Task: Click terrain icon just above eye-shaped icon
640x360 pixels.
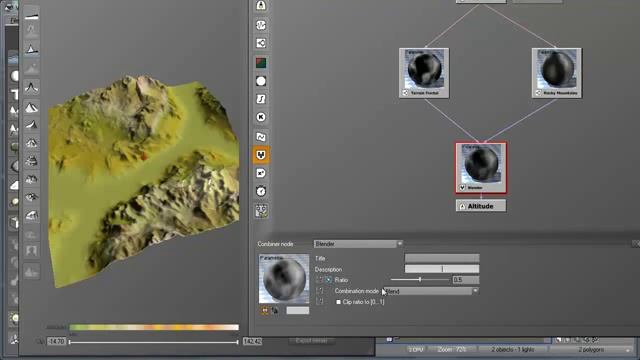Action: 31,179
